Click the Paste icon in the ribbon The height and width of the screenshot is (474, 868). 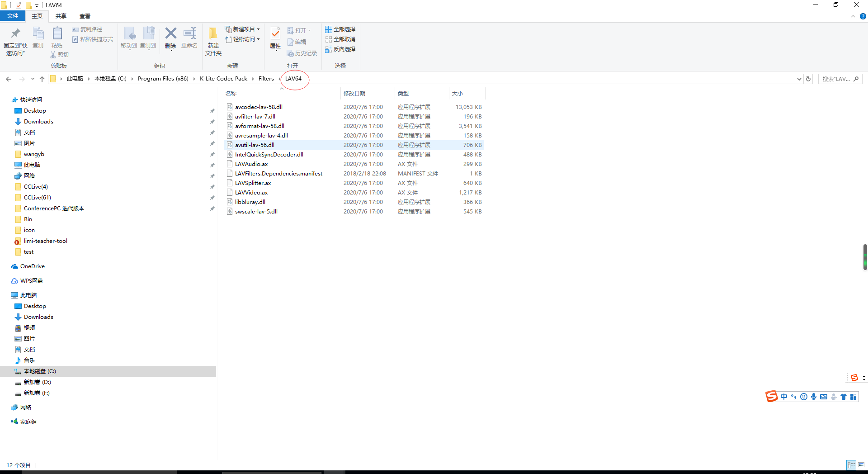click(57, 34)
